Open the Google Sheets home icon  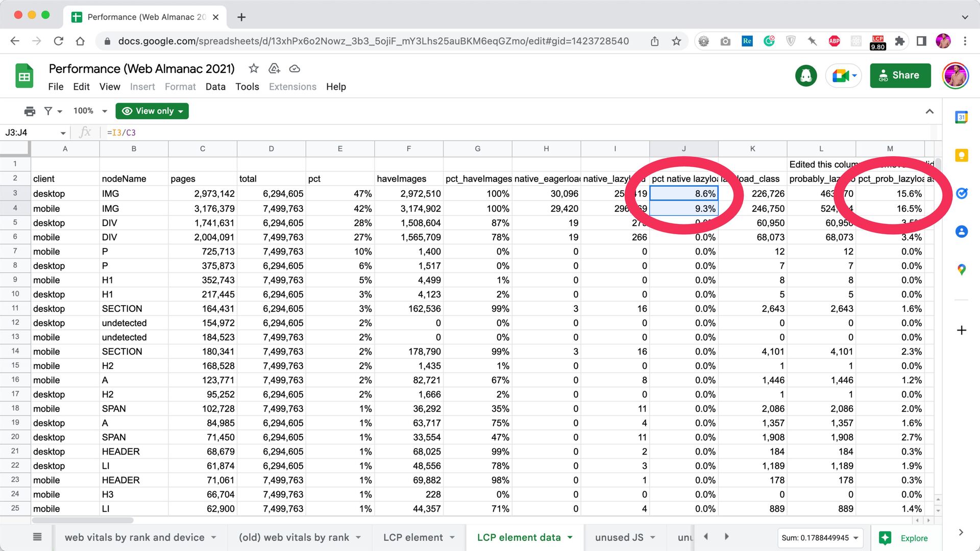point(24,77)
